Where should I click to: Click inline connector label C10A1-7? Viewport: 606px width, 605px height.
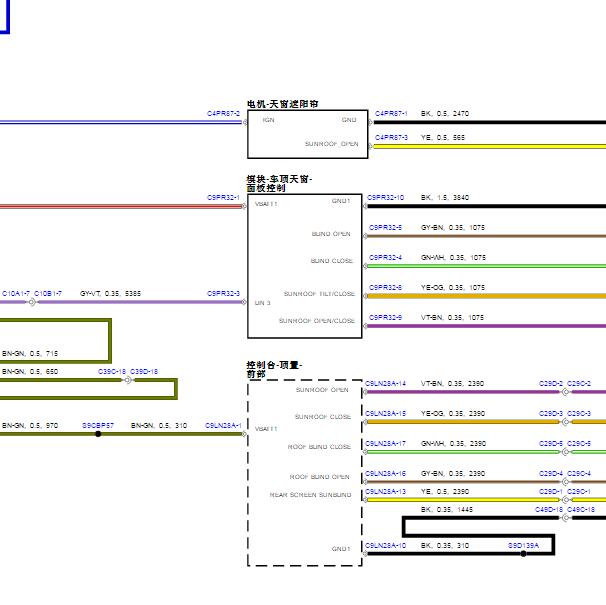coord(16,294)
